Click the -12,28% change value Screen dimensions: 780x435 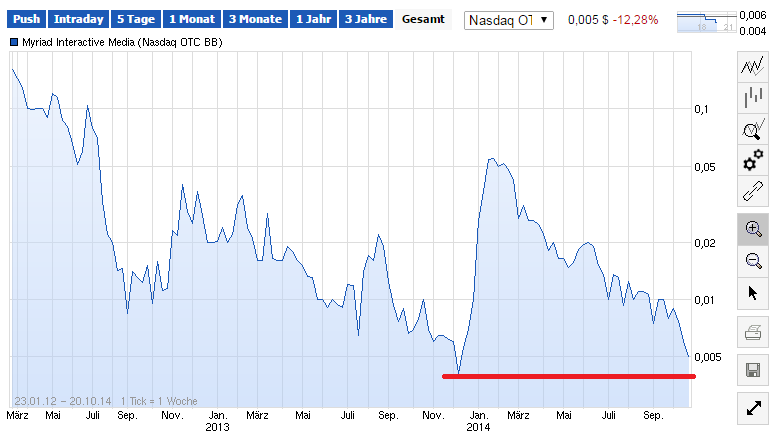635,20
